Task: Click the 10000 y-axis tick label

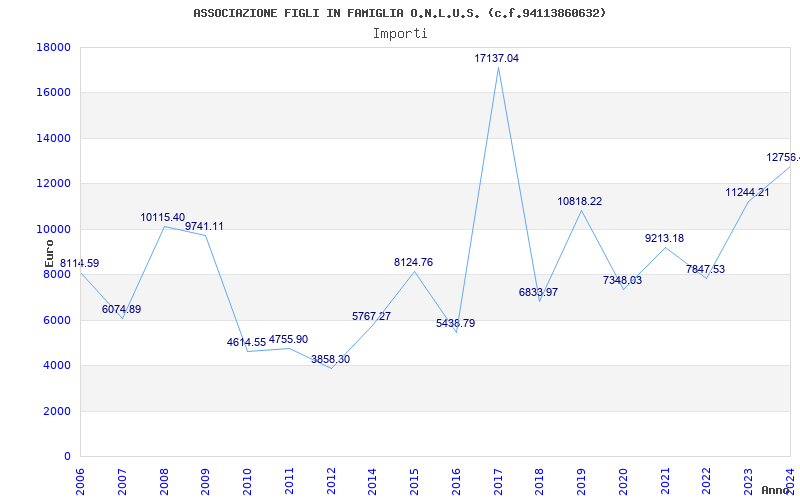Action: (x=54, y=229)
